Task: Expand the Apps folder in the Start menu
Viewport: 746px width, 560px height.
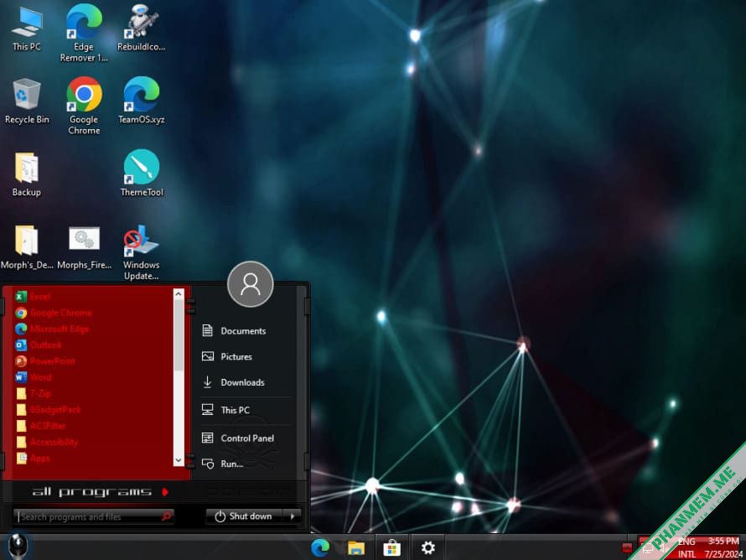Action: [33, 459]
